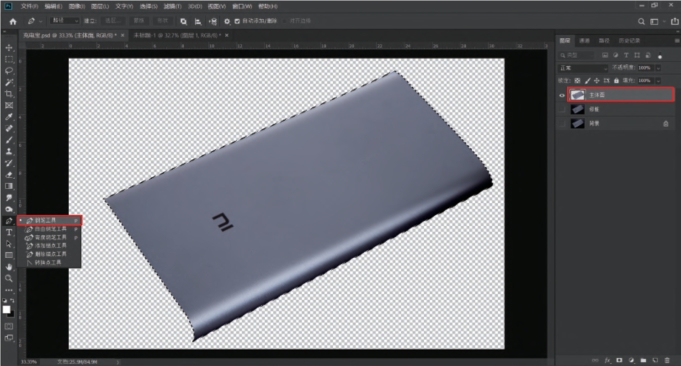The image size is (681, 366).
Task: Expand the opacity 100% dropdown arrow
Action: click(658, 68)
